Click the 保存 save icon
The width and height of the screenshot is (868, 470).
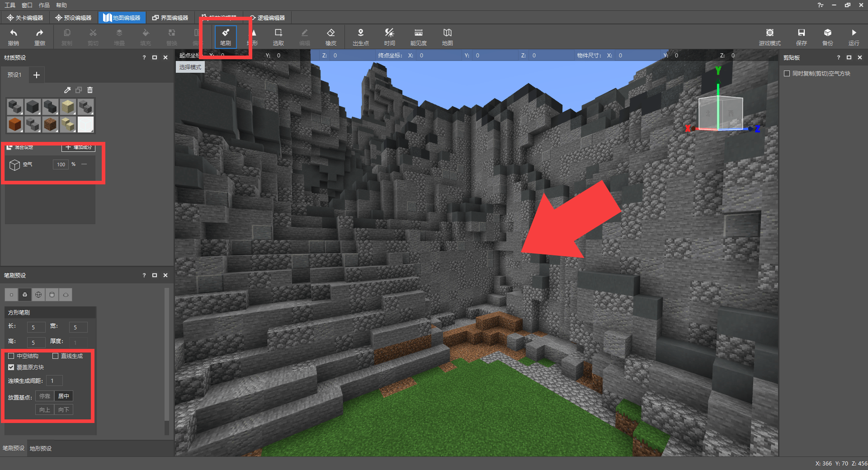[802, 37]
